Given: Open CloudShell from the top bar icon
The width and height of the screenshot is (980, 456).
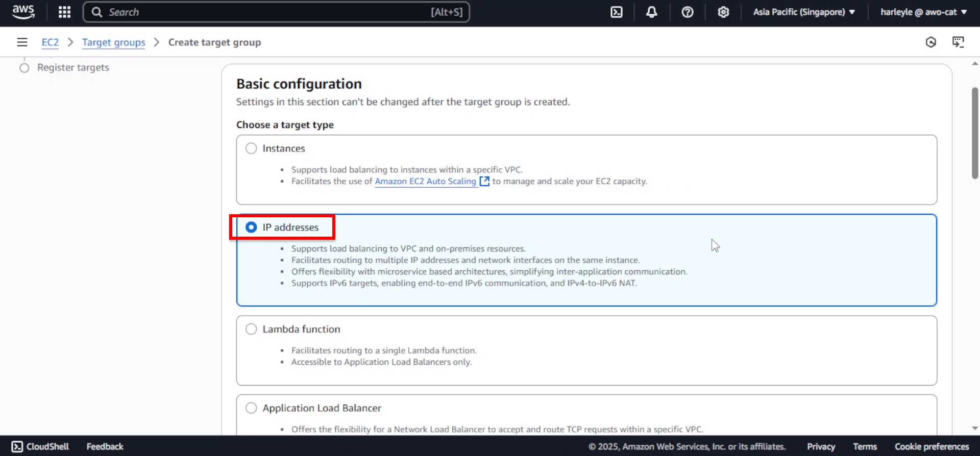Looking at the screenshot, I should click(x=616, y=12).
